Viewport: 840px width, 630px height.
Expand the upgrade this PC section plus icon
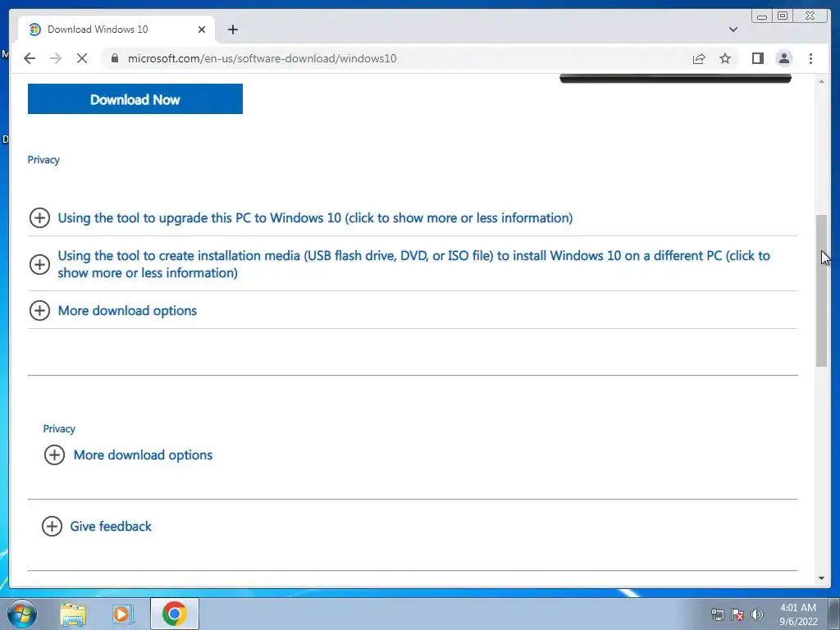tap(39, 218)
